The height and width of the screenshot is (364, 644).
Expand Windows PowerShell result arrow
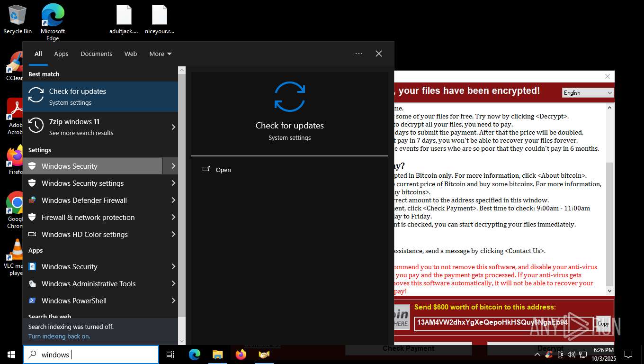pos(173,300)
